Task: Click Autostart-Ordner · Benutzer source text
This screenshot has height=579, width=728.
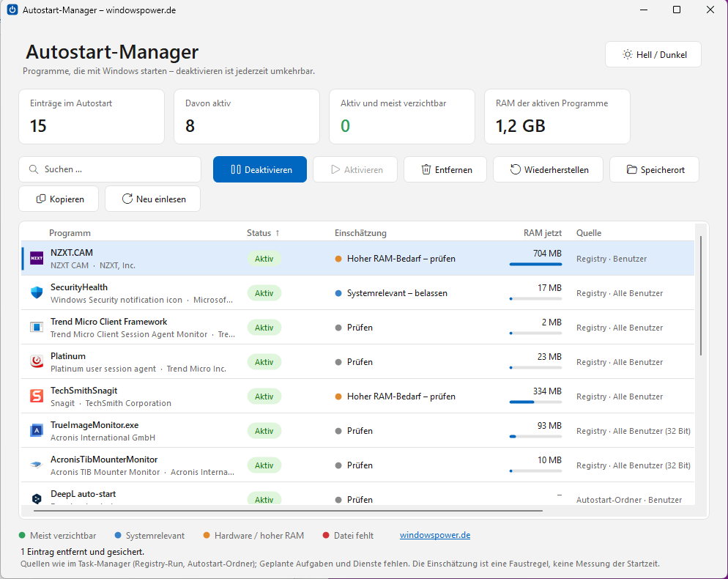Action: pyautogui.click(x=629, y=500)
